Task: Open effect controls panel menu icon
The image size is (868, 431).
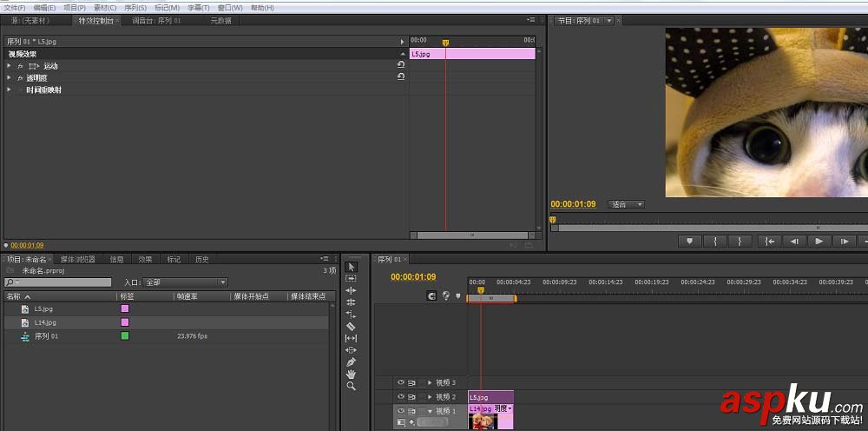Action: coord(531,20)
